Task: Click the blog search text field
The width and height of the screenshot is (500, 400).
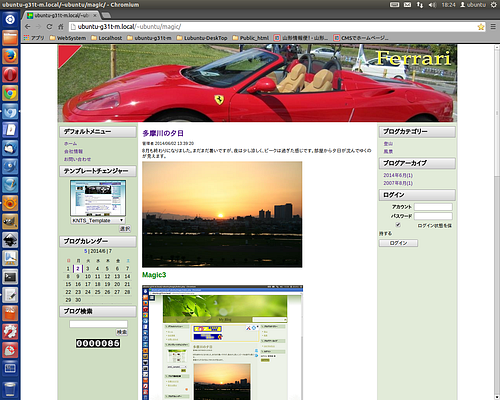Action: (98, 324)
